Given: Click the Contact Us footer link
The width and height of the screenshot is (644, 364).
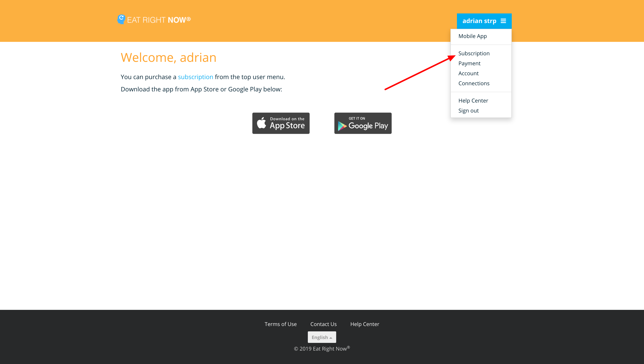Looking at the screenshot, I should tap(323, 324).
